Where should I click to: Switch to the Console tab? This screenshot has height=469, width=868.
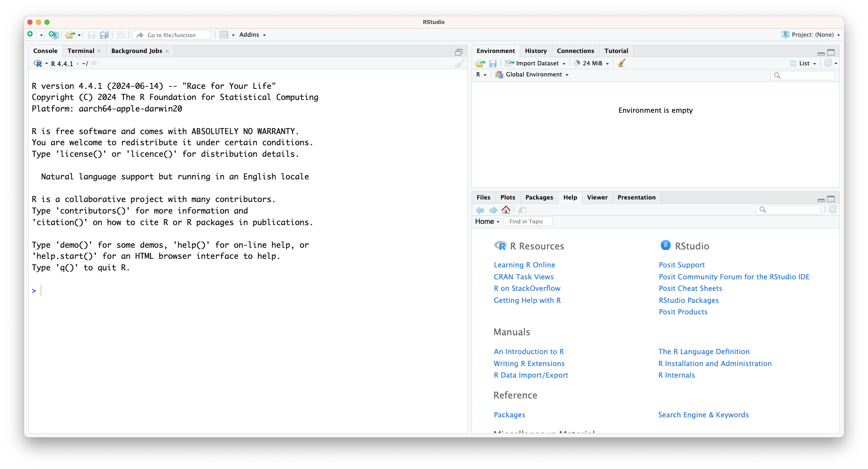coord(45,51)
